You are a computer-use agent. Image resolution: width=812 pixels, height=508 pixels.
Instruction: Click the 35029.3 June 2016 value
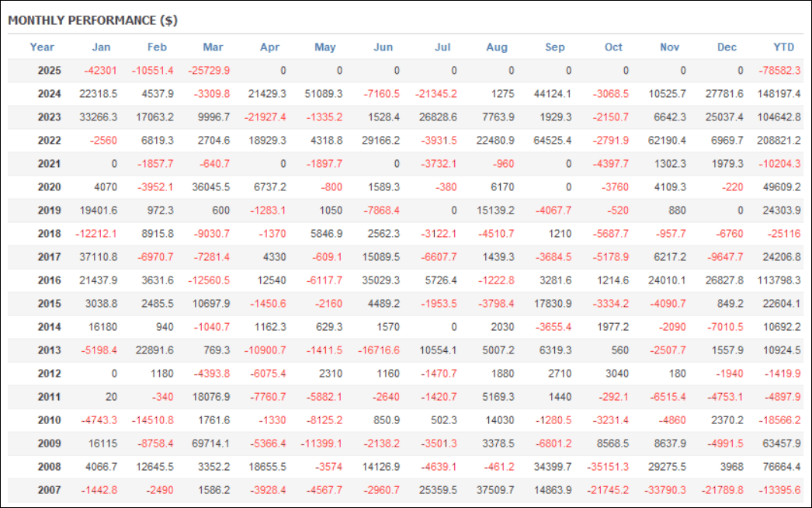(x=380, y=280)
